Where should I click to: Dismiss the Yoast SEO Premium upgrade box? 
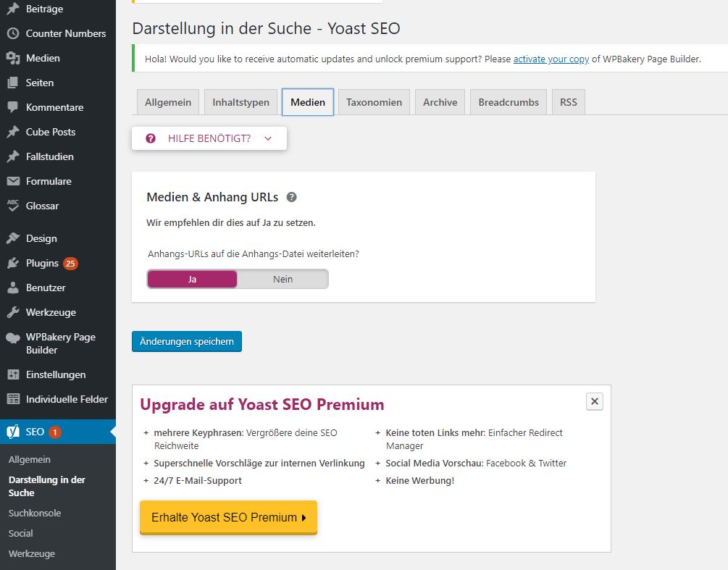pyautogui.click(x=594, y=401)
